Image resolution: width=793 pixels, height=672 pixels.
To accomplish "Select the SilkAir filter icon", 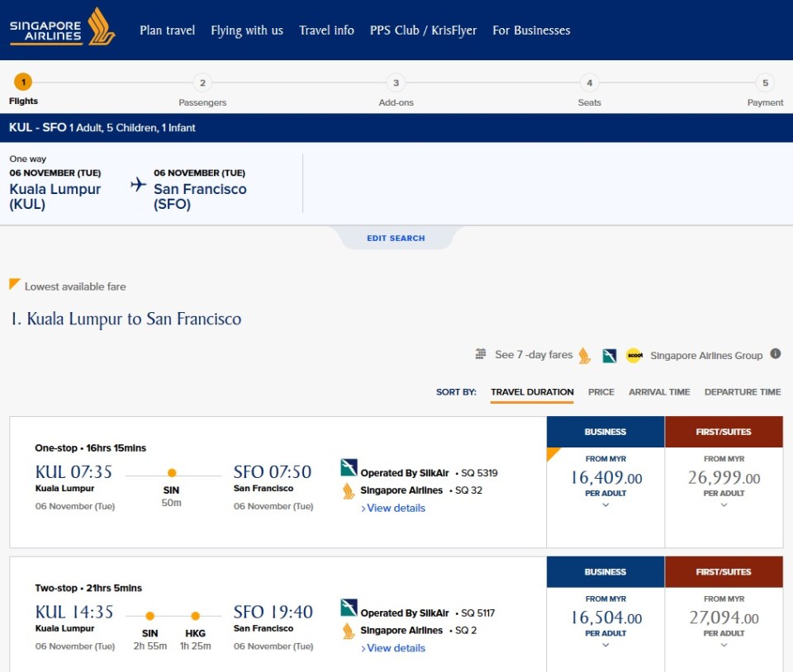I will (x=610, y=355).
